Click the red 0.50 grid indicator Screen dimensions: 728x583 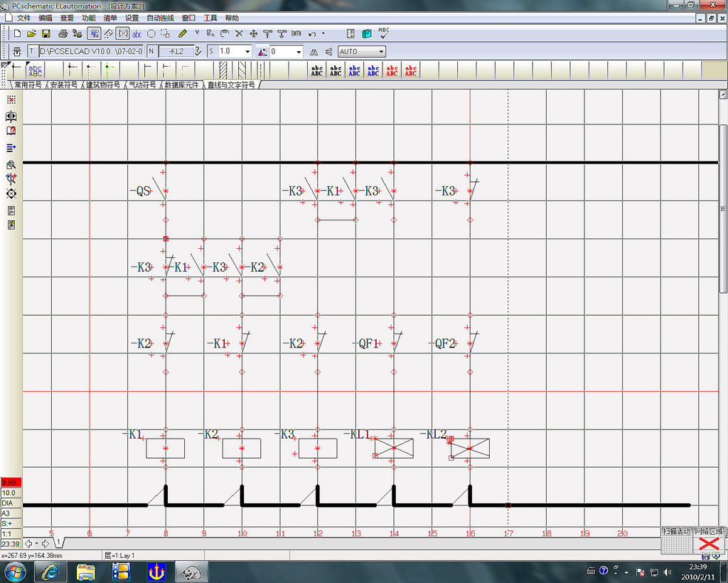pos(11,483)
